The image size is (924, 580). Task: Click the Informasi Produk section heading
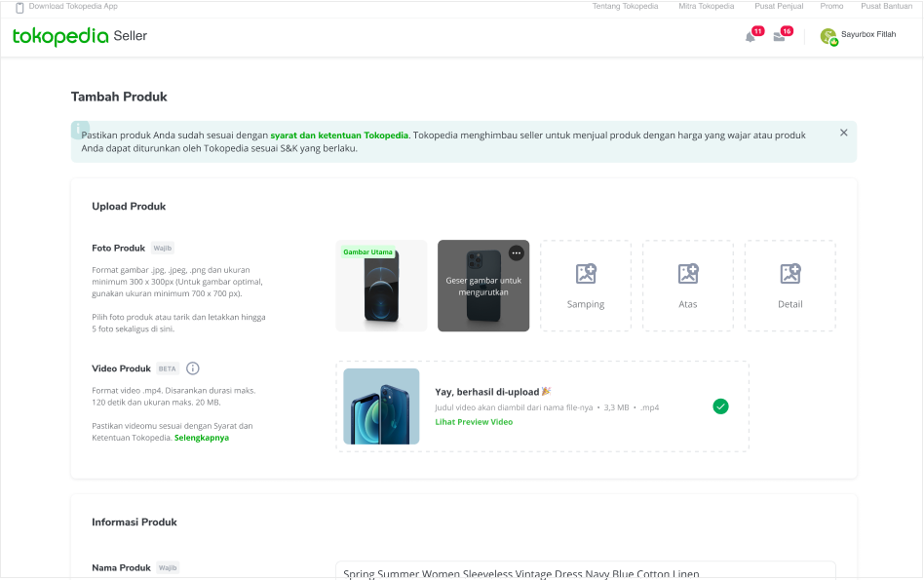point(135,522)
